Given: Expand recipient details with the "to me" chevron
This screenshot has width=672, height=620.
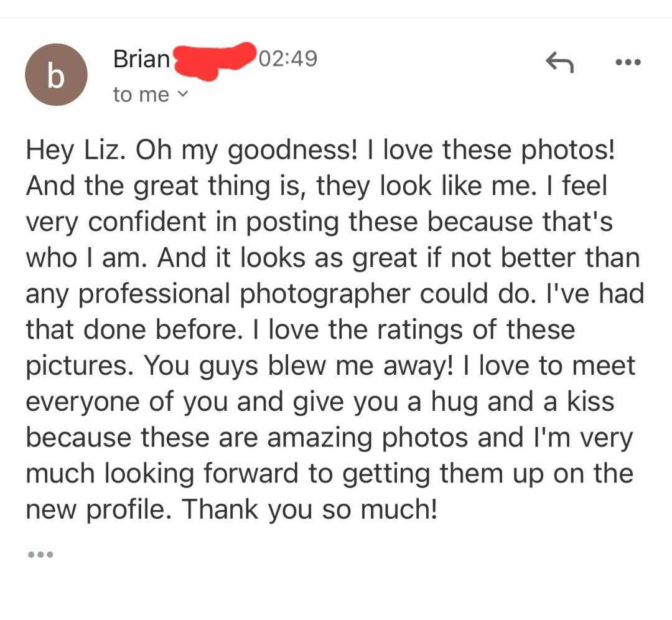Looking at the screenshot, I should (182, 95).
